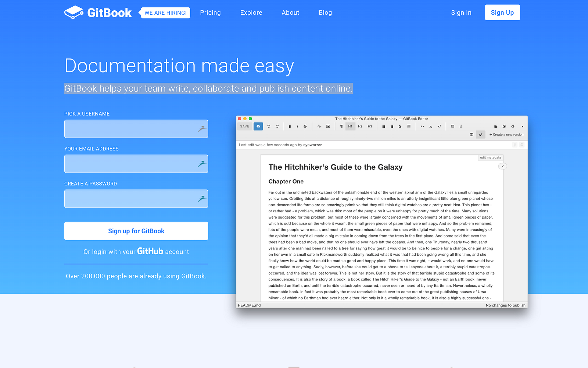Open the Pricing page
The image size is (588, 368).
(x=211, y=13)
